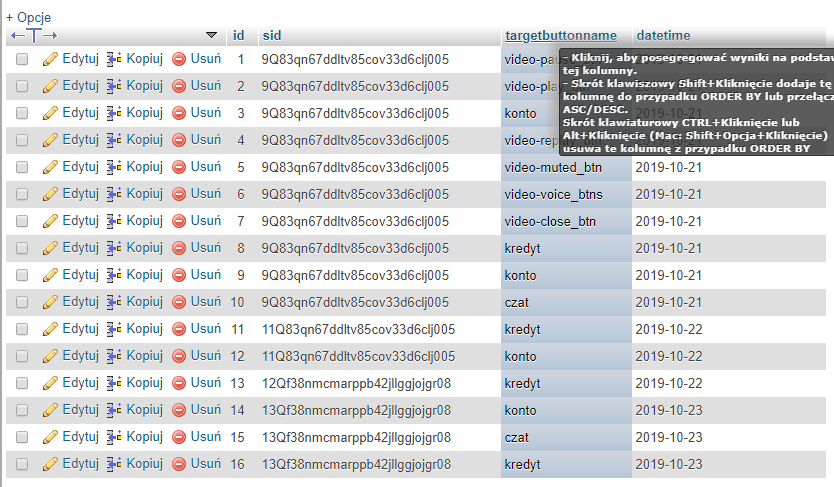Click the full texts toggle arrows icon in header
Image resolution: width=834 pixels, height=487 pixels.
point(34,36)
